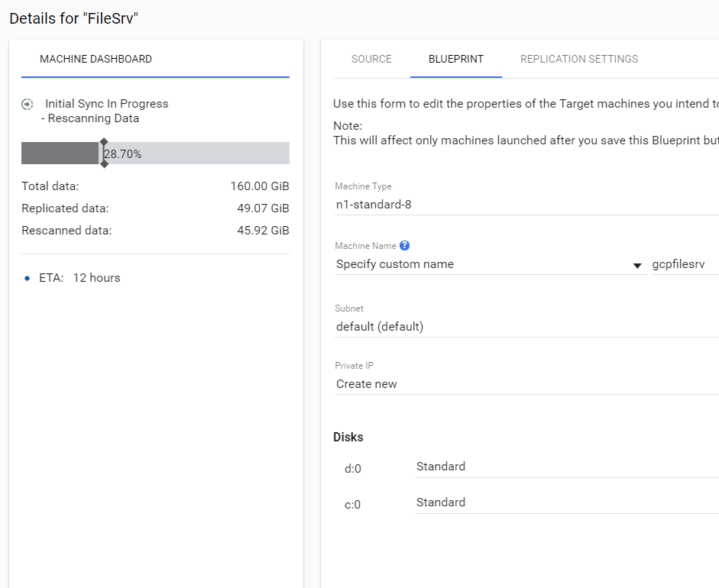Click the 28.70% progress label

pyautogui.click(x=123, y=154)
